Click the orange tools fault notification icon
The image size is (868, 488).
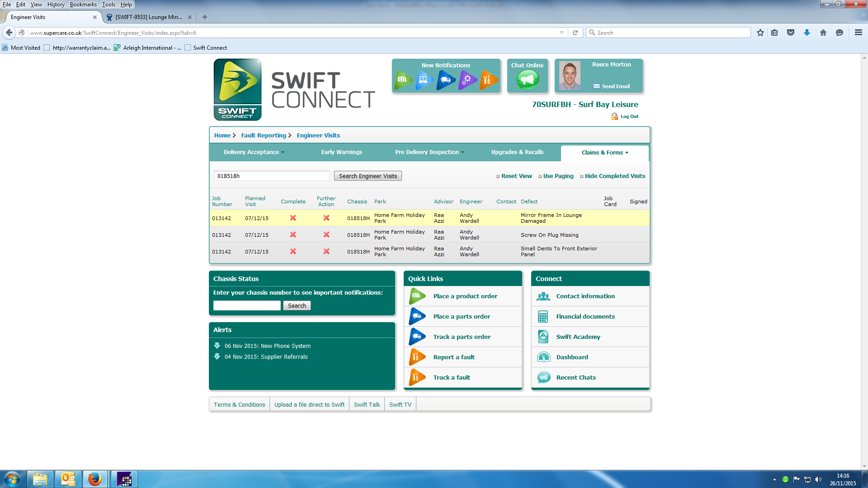pyautogui.click(x=488, y=80)
